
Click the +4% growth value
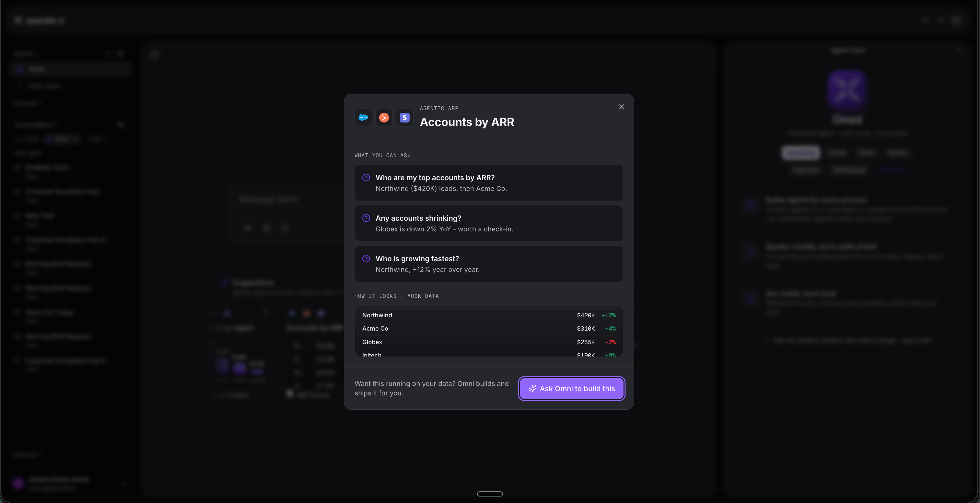[610, 328]
